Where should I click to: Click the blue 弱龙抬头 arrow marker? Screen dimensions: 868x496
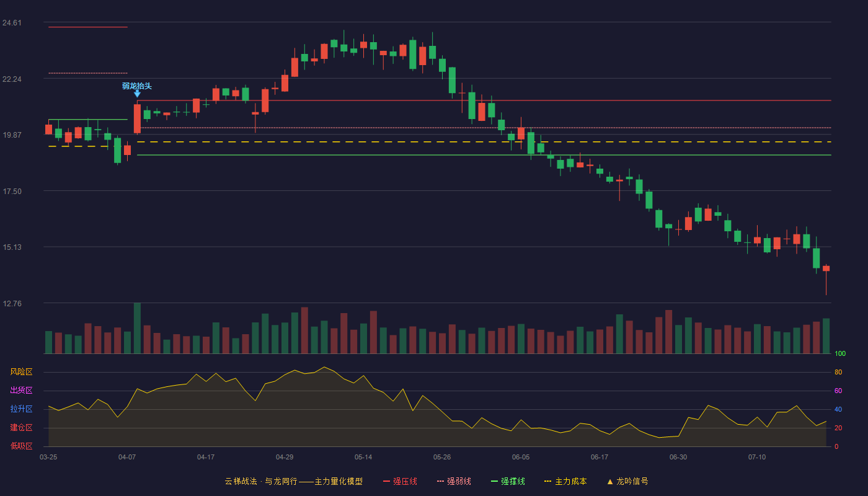(x=137, y=94)
